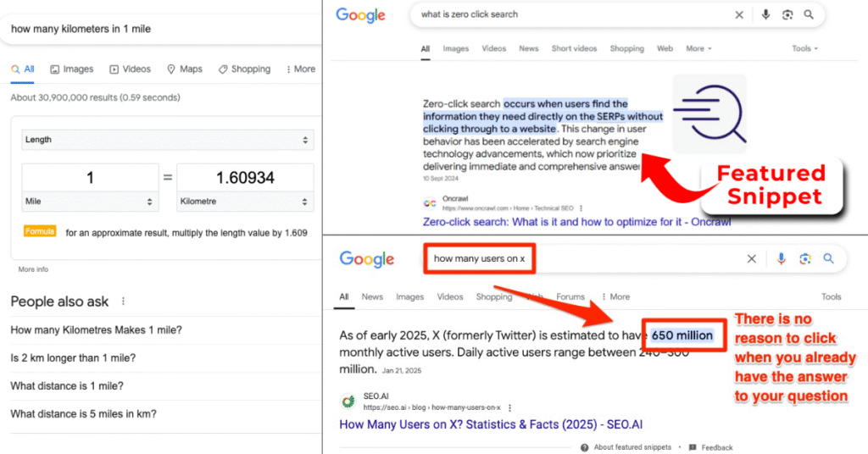Open the Google logo in the users on x panel
The image size is (868, 454).
[x=367, y=259]
